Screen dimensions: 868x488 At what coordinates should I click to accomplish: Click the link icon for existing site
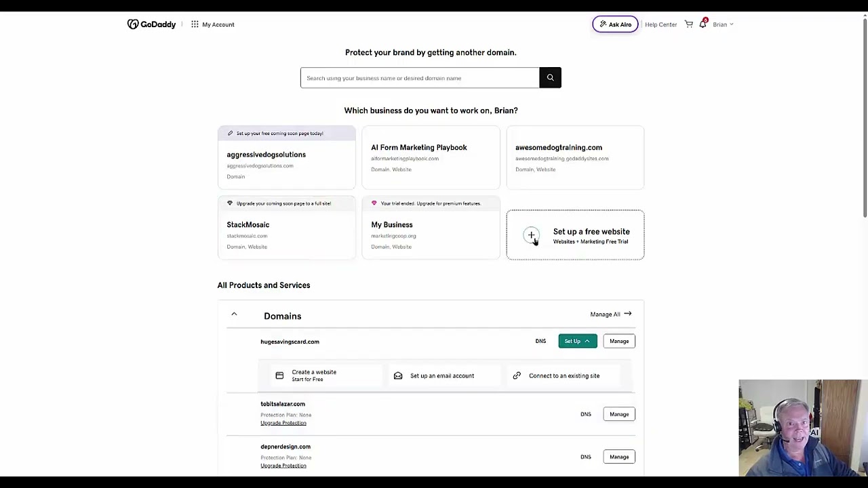tap(517, 375)
